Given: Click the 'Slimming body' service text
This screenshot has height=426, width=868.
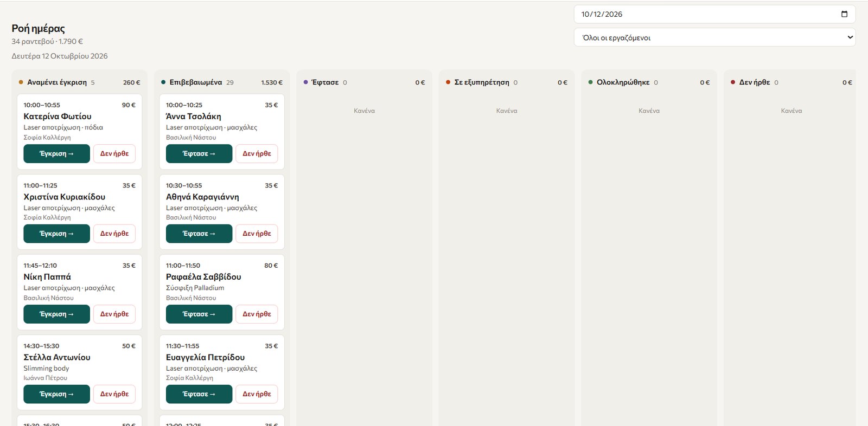Looking at the screenshot, I should [x=46, y=368].
